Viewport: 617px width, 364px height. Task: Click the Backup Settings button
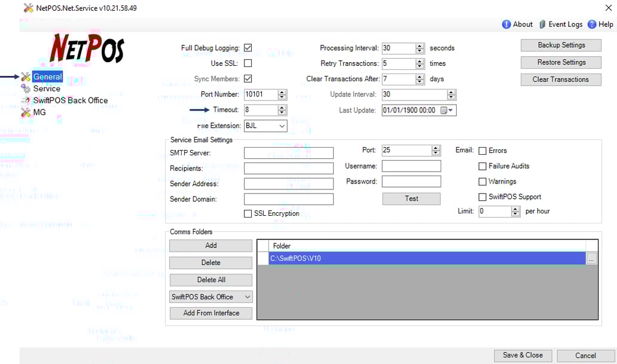tap(561, 45)
